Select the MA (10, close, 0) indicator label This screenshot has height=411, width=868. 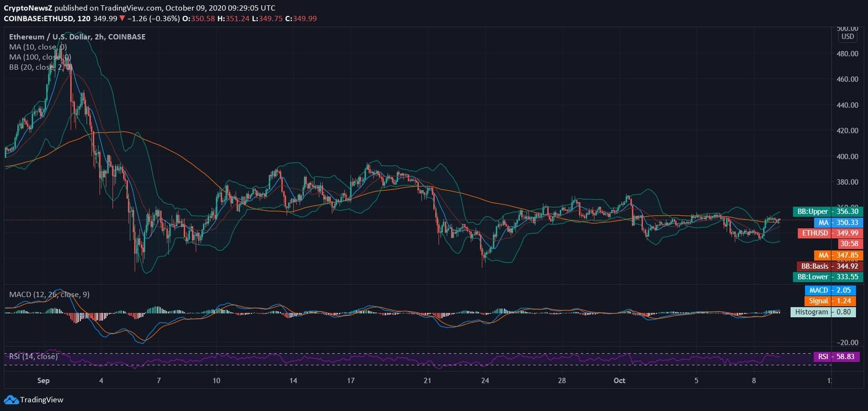[38, 47]
